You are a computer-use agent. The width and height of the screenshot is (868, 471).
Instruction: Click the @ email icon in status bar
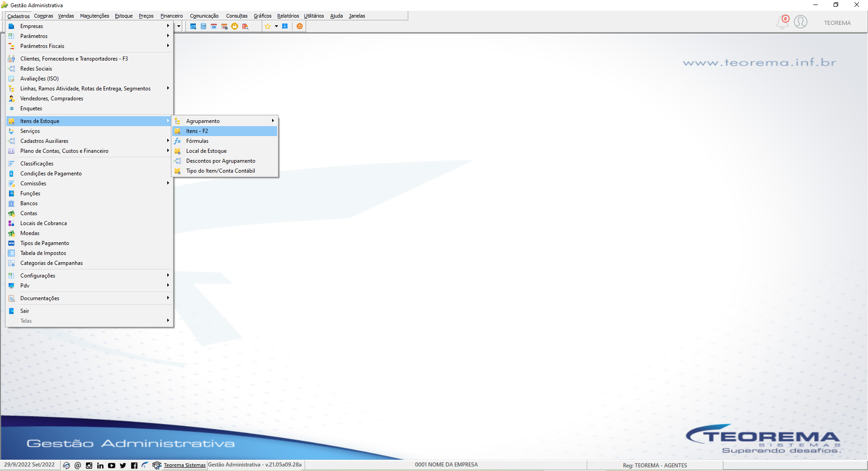(x=78, y=466)
